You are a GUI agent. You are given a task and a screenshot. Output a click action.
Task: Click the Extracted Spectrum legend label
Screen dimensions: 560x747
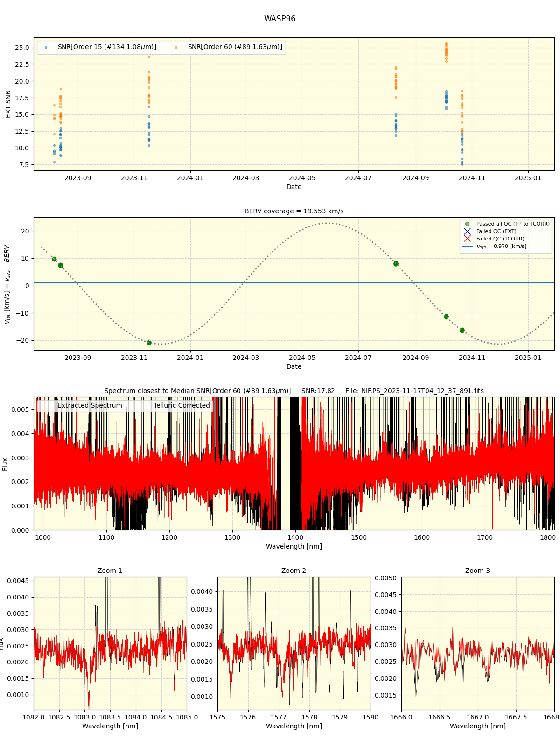(x=90, y=406)
